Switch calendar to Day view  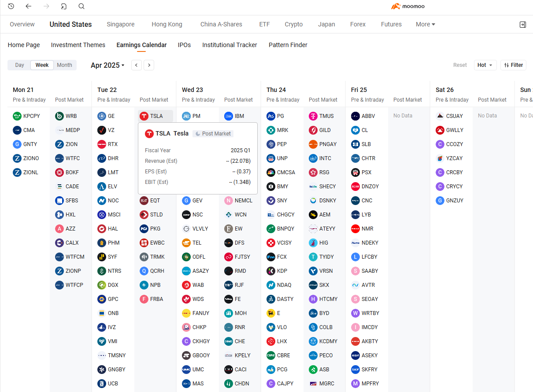click(19, 65)
